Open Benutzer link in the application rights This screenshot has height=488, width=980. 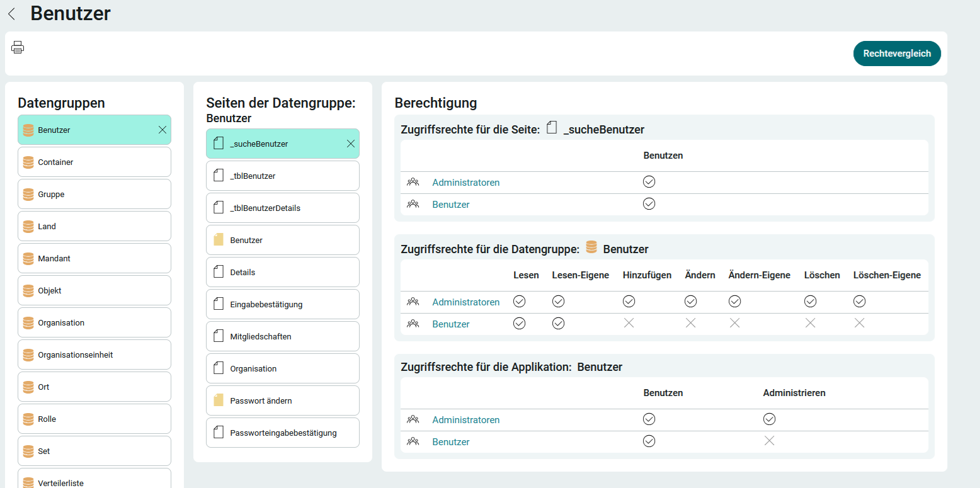(x=451, y=442)
